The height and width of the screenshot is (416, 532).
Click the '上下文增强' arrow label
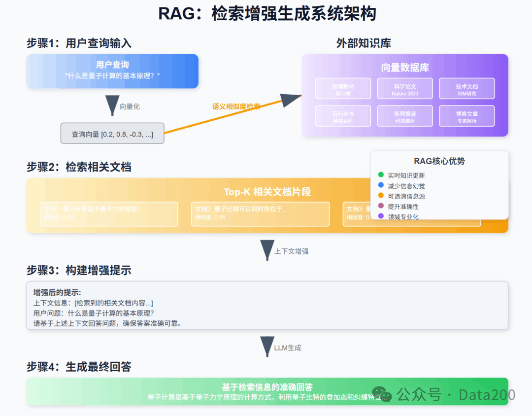click(x=292, y=251)
